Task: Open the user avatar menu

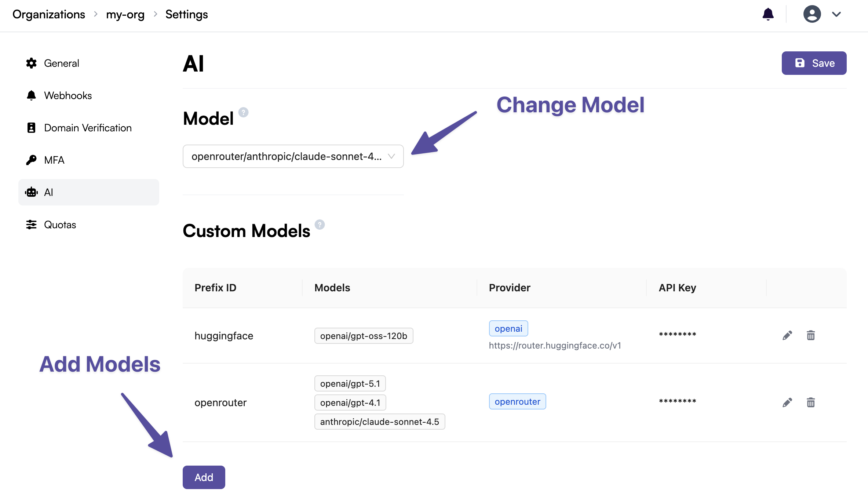Action: (812, 14)
